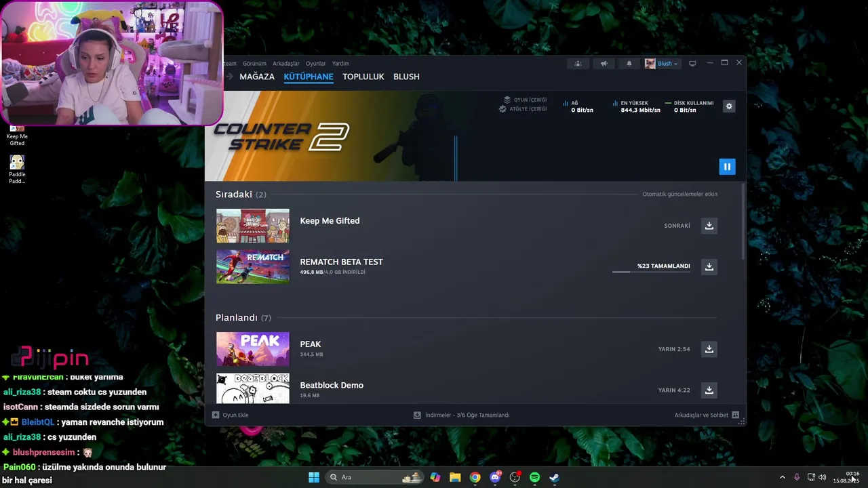Click taskbar search field Ara
Viewport: 868px width, 488px height.
(374, 477)
